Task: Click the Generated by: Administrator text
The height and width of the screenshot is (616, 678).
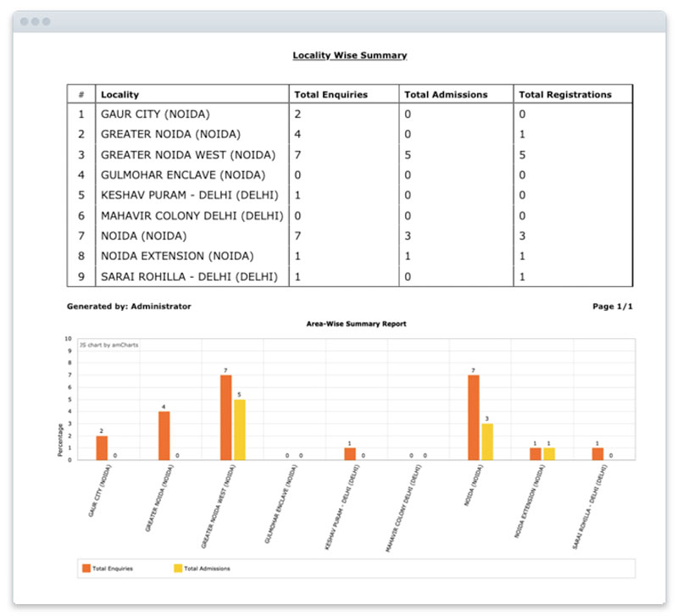Action: click(x=129, y=307)
